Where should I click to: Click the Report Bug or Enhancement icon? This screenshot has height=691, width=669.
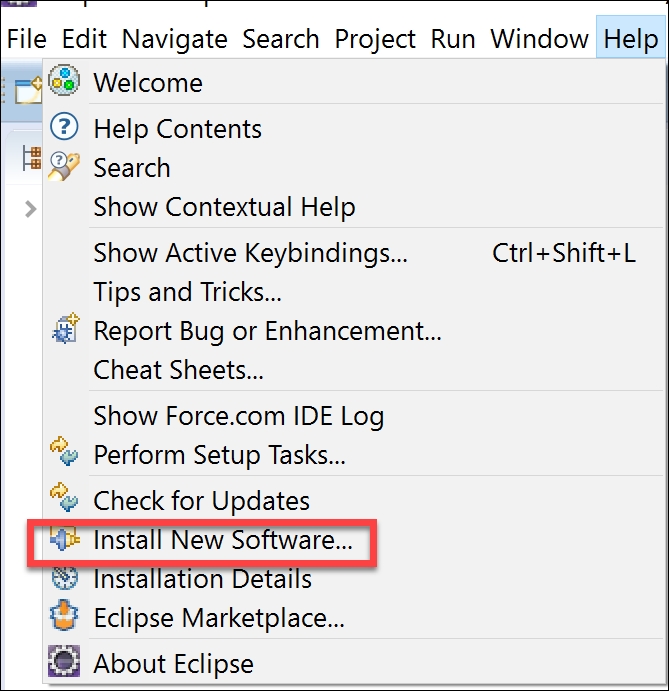click(64, 330)
